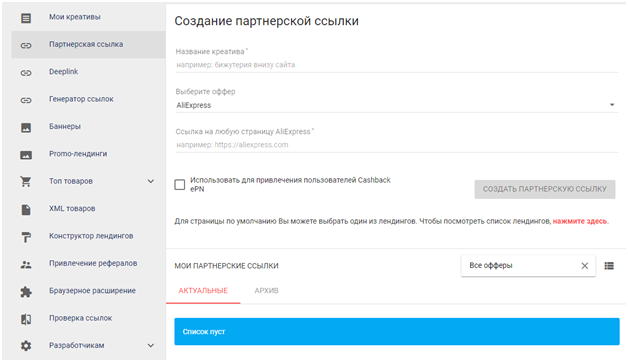Screen dimensions: 628x362
Task: Focus the Название креатива input field
Action: coord(397,65)
